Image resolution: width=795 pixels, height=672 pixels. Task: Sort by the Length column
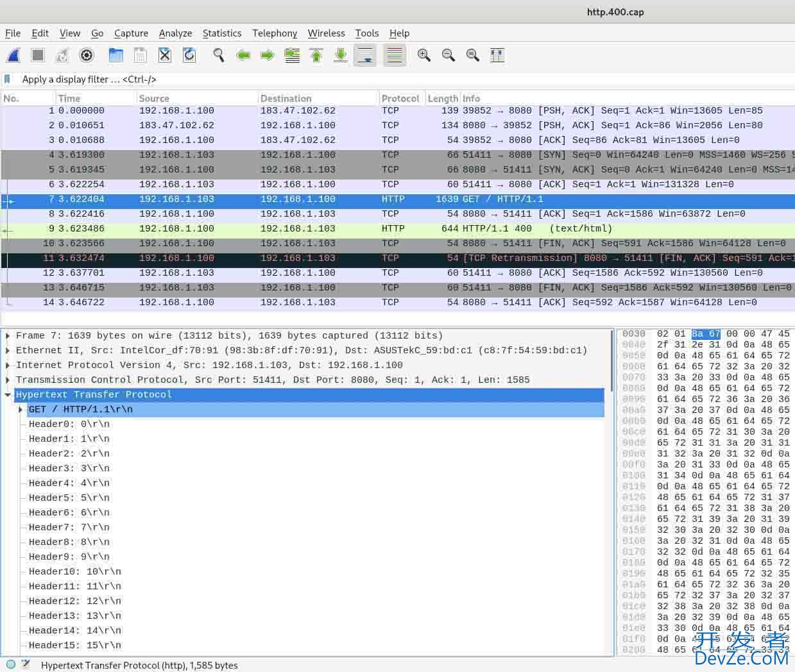443,98
